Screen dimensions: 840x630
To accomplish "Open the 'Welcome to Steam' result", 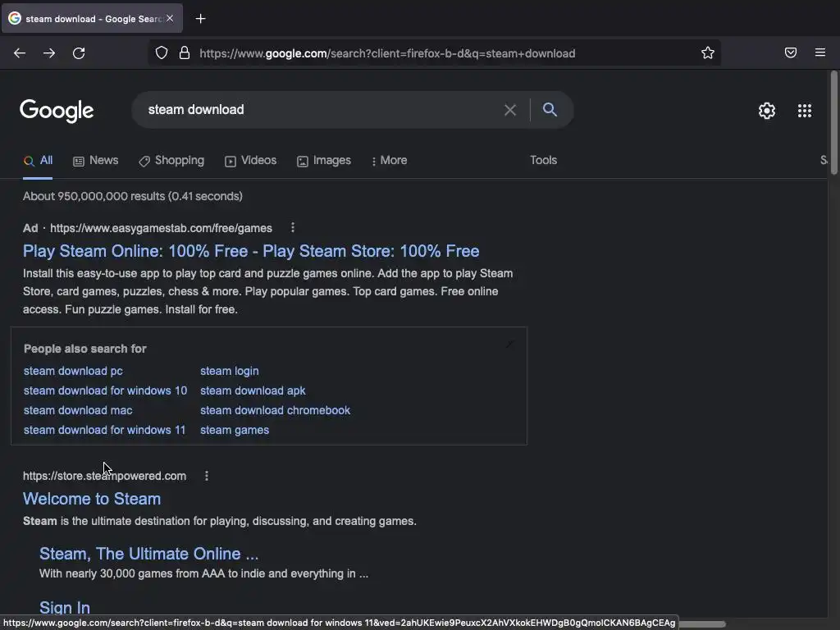I will 92,499.
